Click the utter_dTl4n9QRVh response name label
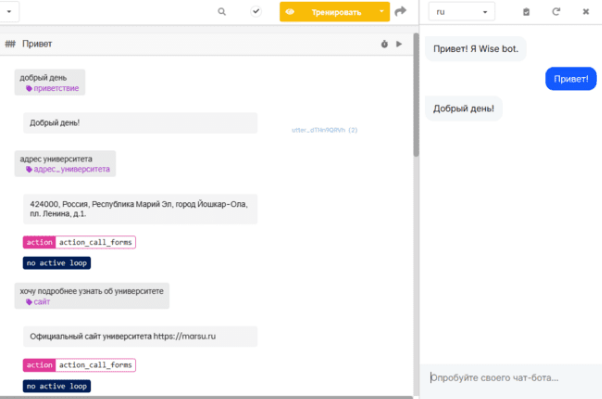Viewport: 602px width, 399px height. coord(324,130)
